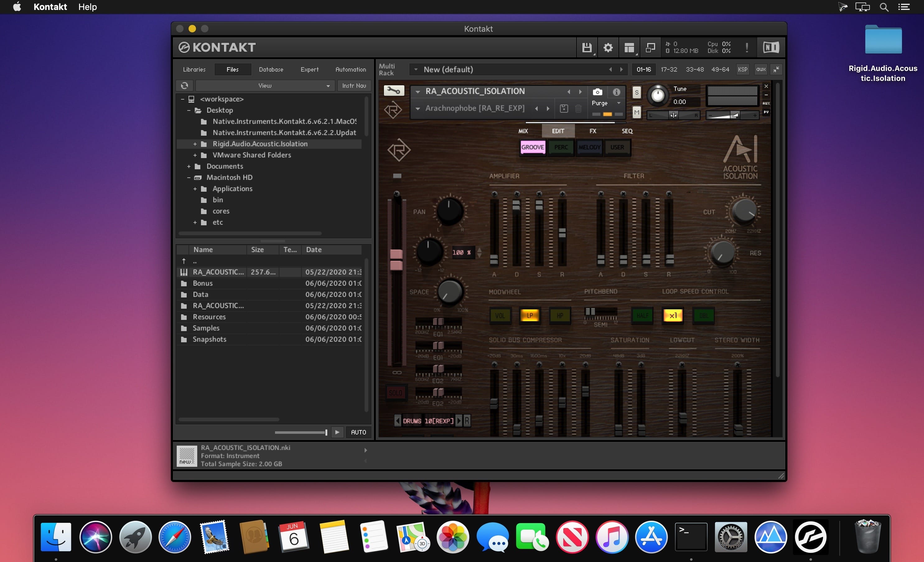Screen dimensions: 924x562
Task: Open Spotlight search in menu bar
Action: pyautogui.click(x=884, y=7)
